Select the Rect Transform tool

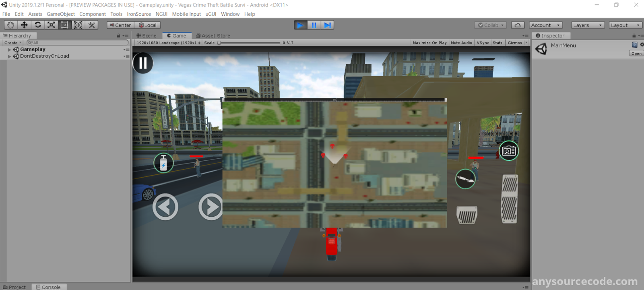(x=64, y=25)
